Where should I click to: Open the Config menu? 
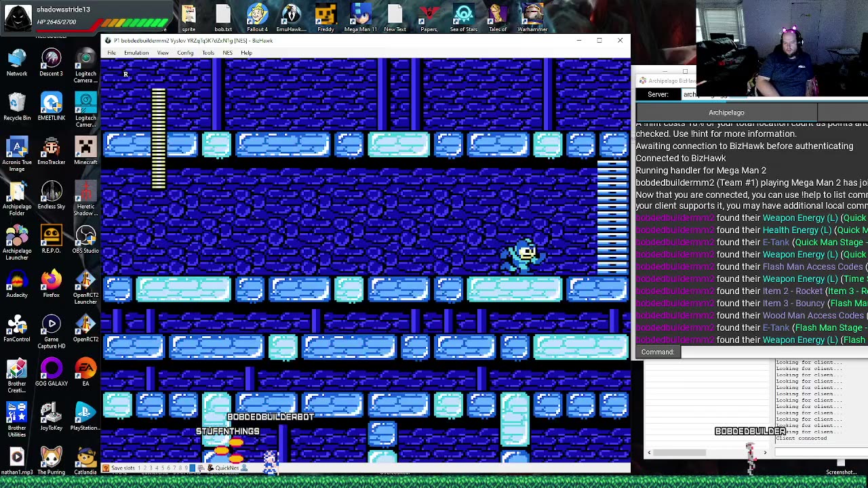click(185, 53)
